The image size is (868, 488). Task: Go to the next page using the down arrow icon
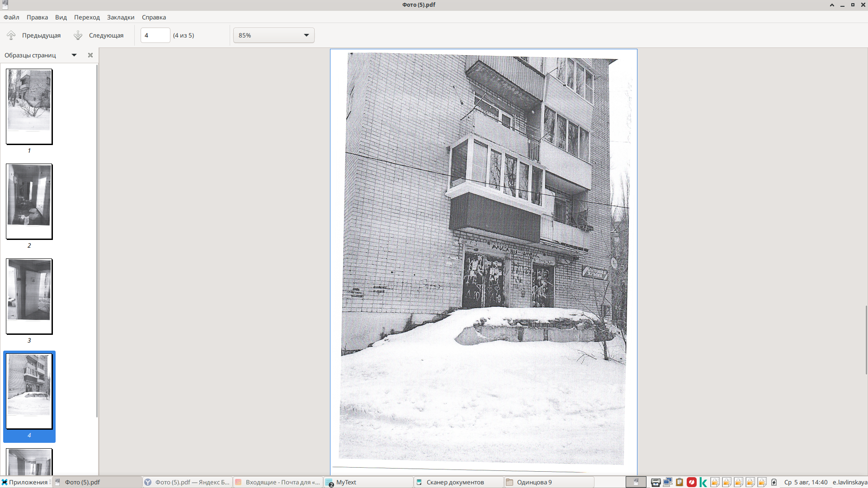click(x=78, y=35)
